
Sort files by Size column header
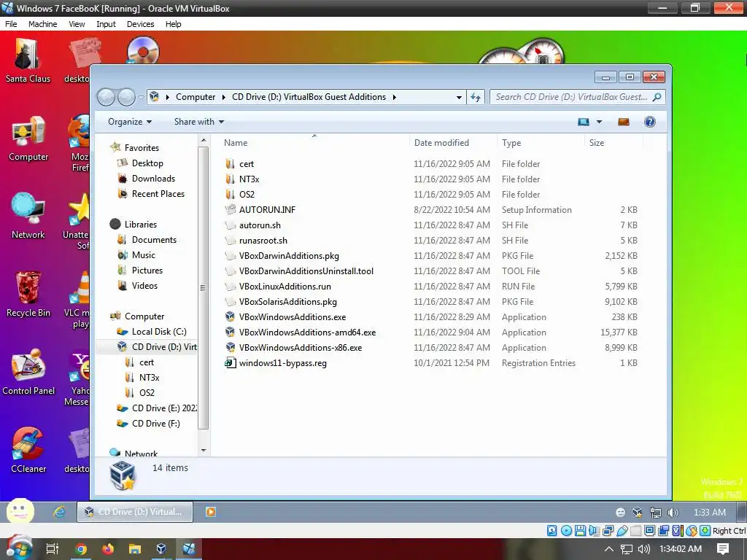[614, 143]
